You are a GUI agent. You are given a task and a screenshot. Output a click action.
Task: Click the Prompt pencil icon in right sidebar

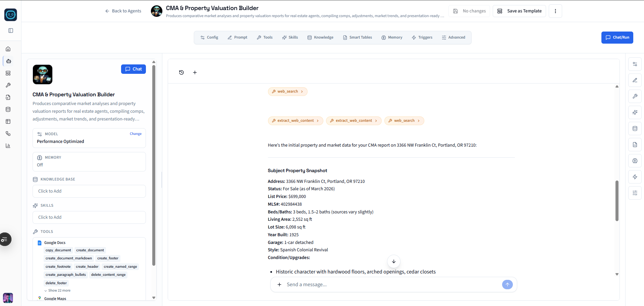click(635, 80)
